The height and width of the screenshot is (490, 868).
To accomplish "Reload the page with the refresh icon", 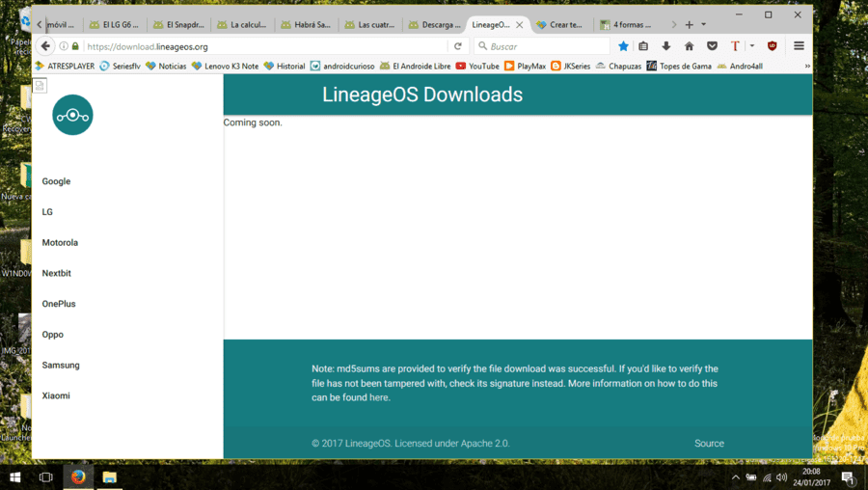I will [458, 46].
